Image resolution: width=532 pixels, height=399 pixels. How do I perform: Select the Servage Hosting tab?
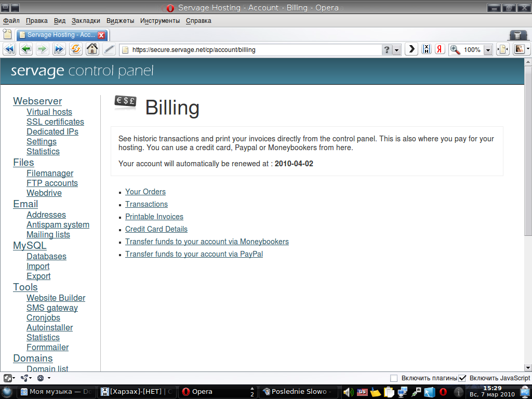[62, 35]
